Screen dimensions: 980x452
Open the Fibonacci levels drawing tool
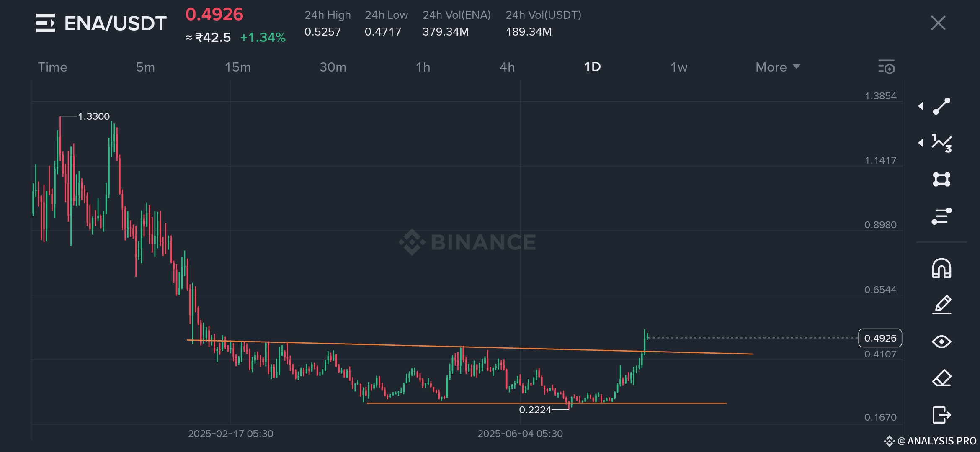[x=941, y=216]
